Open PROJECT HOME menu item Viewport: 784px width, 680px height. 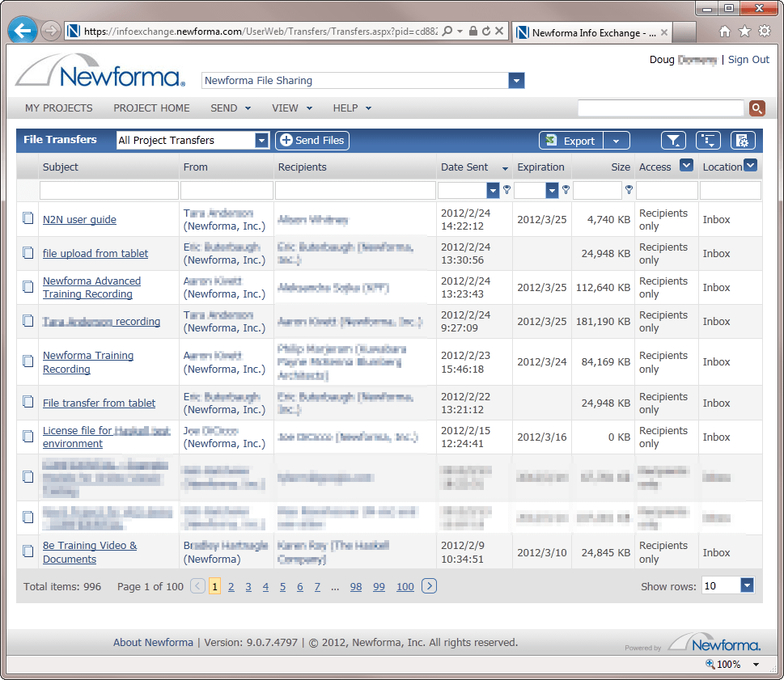click(151, 108)
